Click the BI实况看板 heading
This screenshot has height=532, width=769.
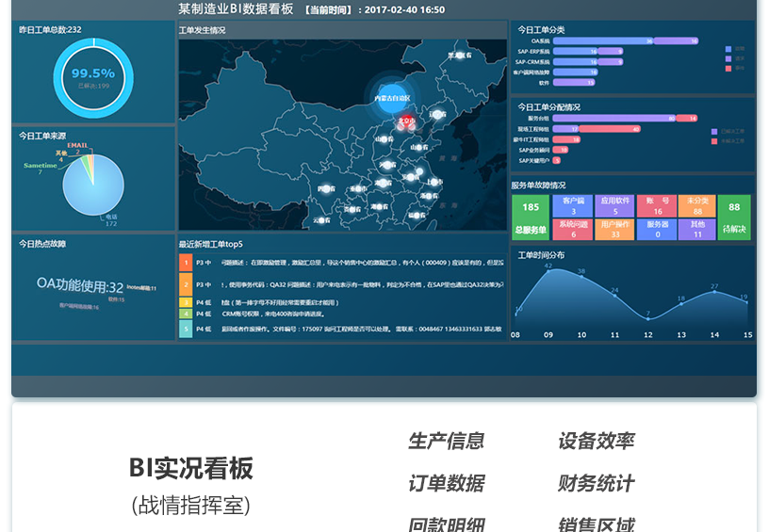(190, 468)
